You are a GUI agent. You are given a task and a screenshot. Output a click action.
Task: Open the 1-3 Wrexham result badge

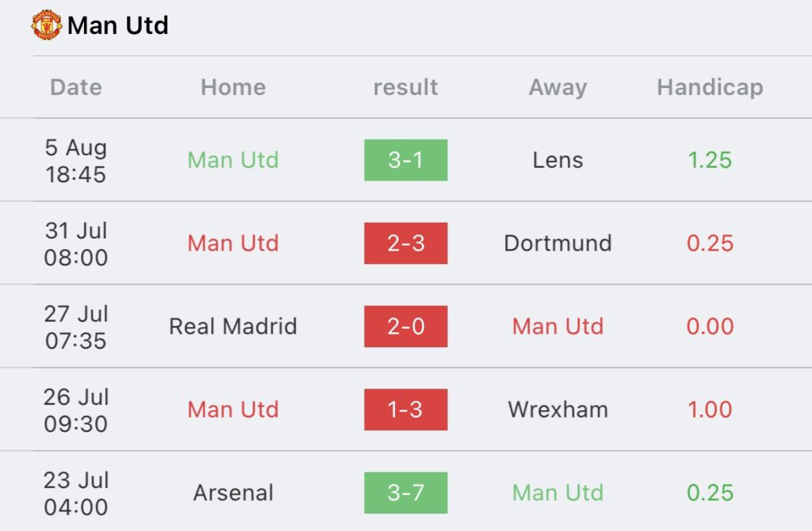(405, 410)
